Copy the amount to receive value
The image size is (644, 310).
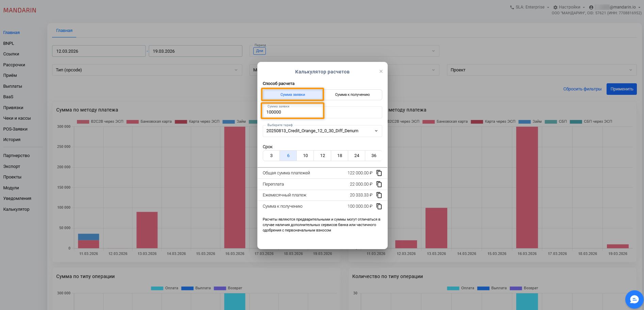coord(379,206)
